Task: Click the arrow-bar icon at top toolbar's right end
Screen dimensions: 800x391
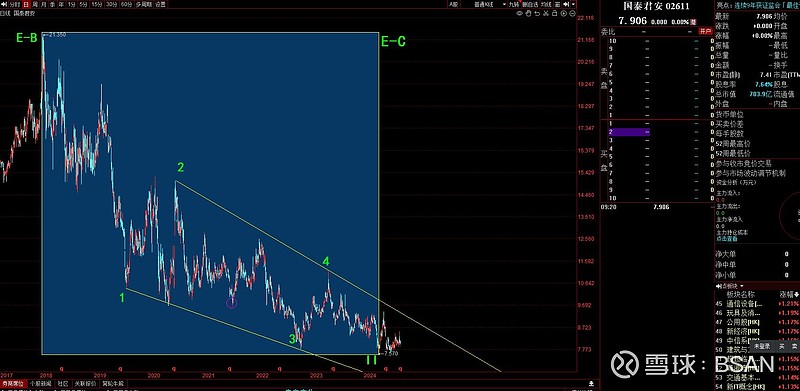Action: [x=566, y=4]
